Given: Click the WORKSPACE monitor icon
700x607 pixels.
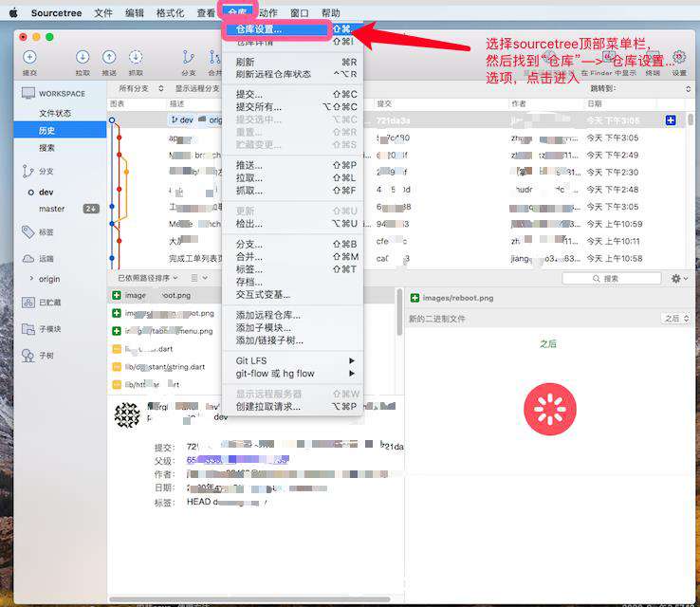Looking at the screenshot, I should coord(28,93).
